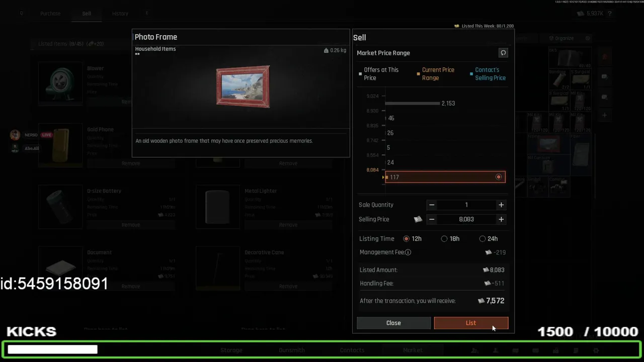Open Market in the bottom navigation

pyautogui.click(x=413, y=350)
